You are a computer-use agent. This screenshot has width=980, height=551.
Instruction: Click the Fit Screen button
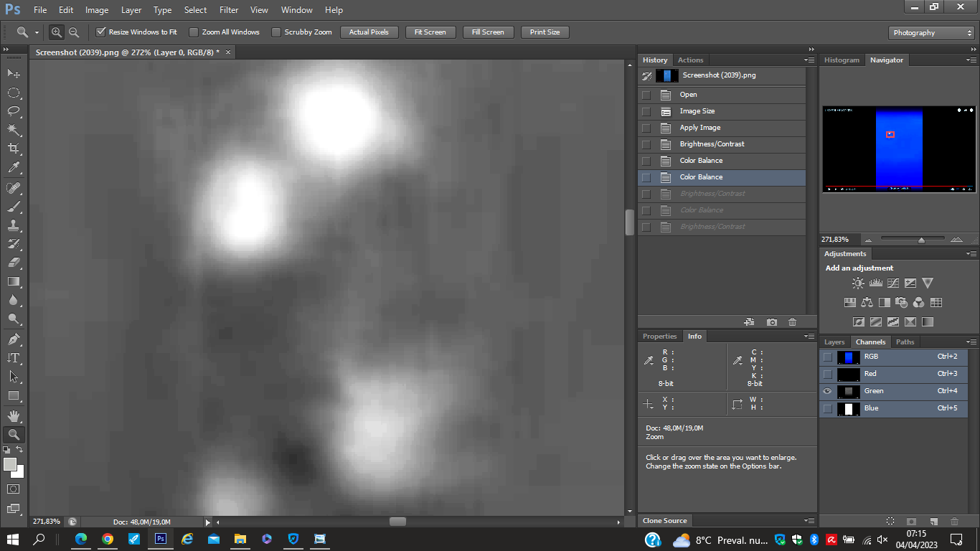pyautogui.click(x=430, y=32)
